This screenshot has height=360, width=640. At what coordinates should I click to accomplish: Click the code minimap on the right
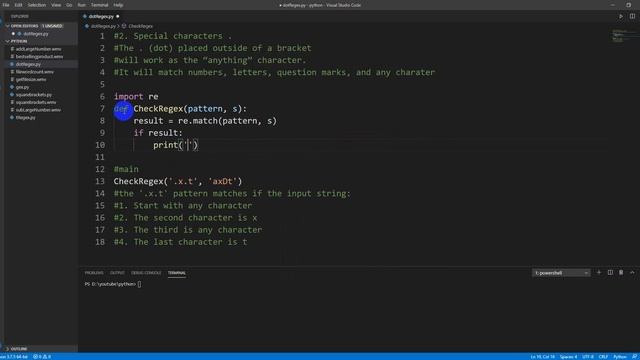click(623, 36)
